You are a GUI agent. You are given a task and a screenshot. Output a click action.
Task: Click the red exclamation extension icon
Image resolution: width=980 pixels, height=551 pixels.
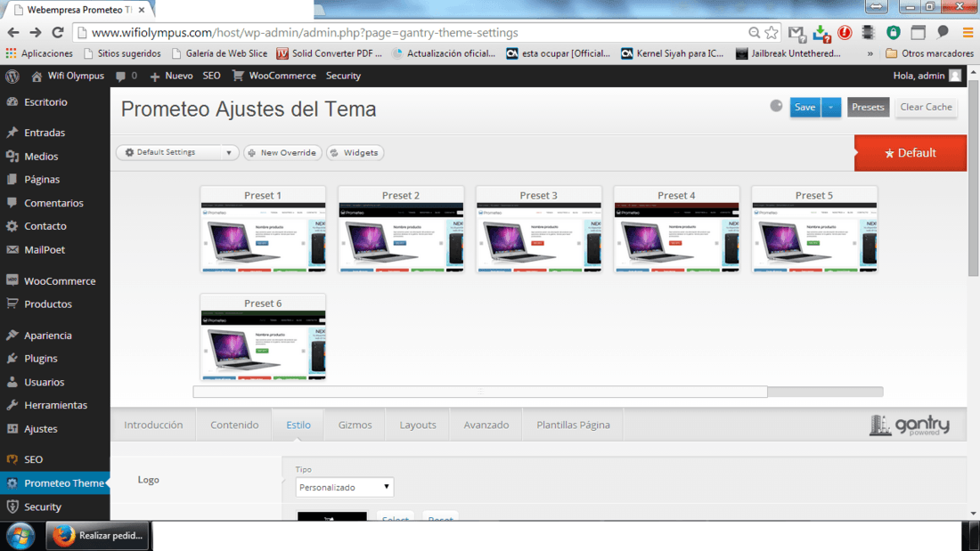845,32
